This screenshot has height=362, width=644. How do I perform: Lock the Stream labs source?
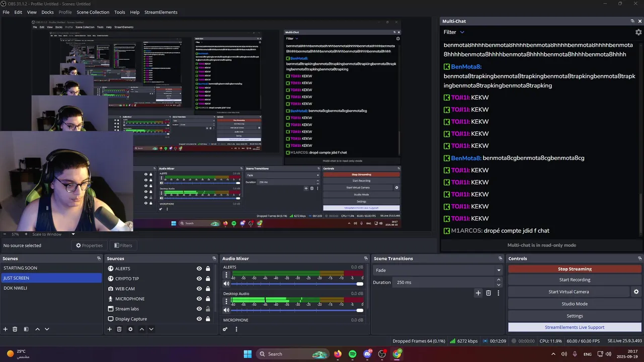208,309
